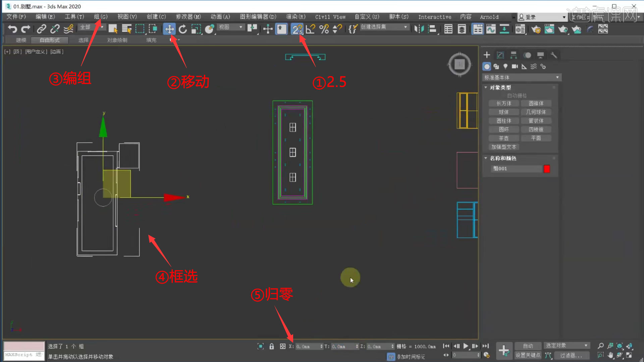Click the 组001 object name field
The width and height of the screenshot is (644, 362).
coord(517,169)
